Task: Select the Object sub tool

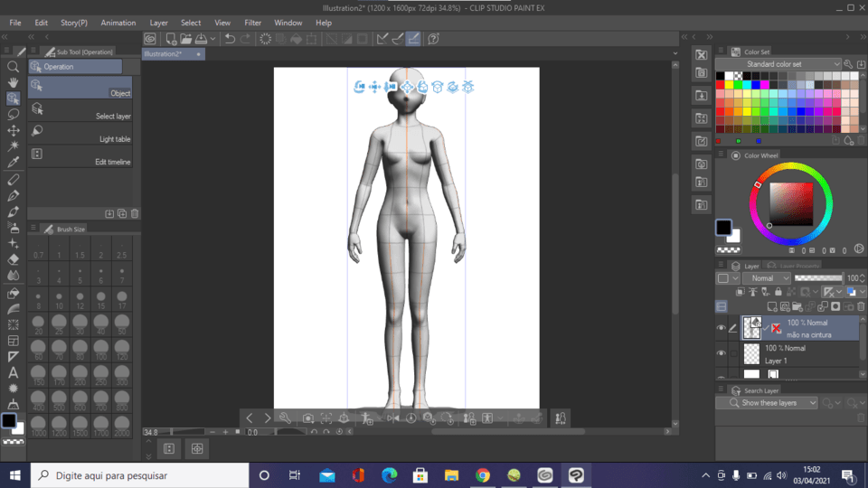Action: click(80, 88)
